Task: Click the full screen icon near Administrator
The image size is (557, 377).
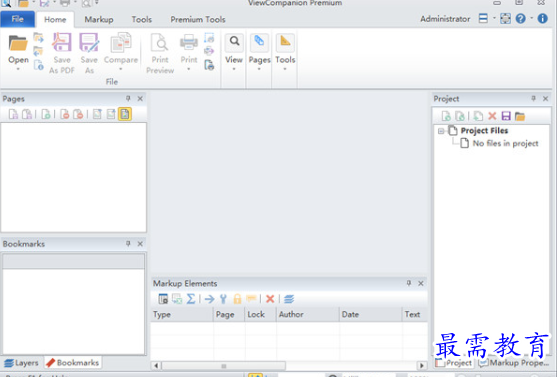Action: (x=505, y=18)
